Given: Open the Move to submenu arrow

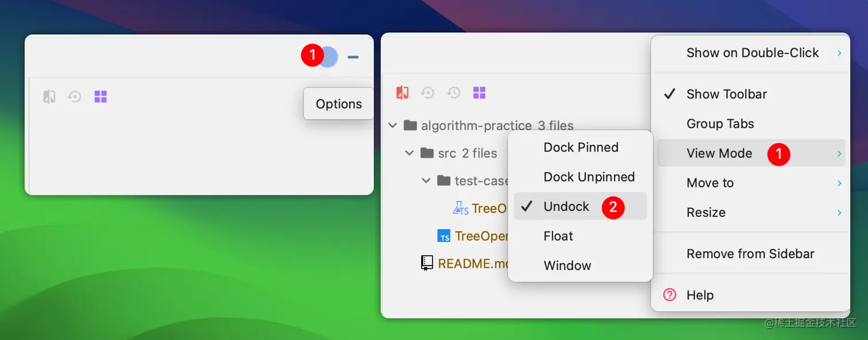Looking at the screenshot, I should [839, 183].
